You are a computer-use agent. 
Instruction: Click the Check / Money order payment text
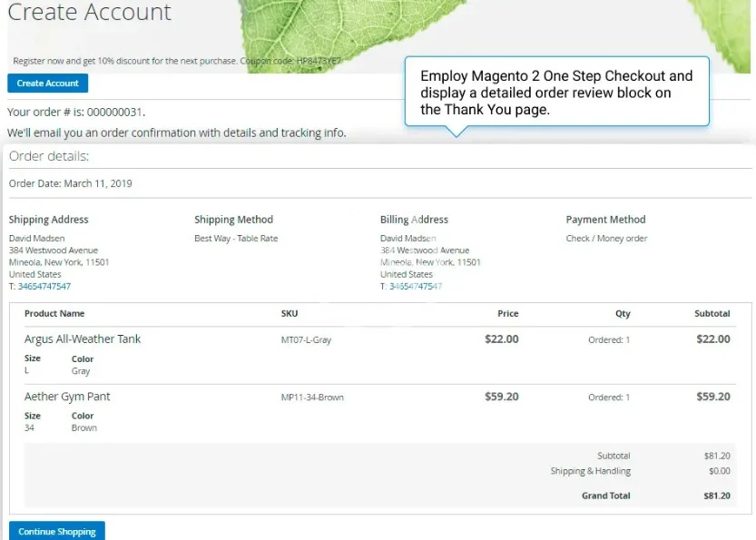click(x=606, y=239)
